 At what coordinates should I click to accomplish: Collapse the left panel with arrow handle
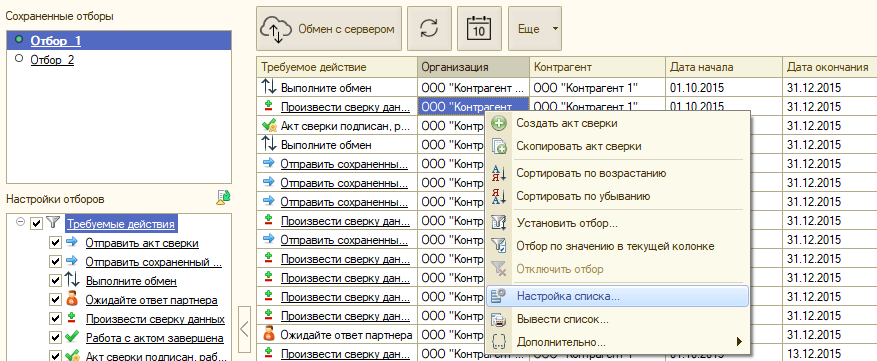click(x=244, y=329)
